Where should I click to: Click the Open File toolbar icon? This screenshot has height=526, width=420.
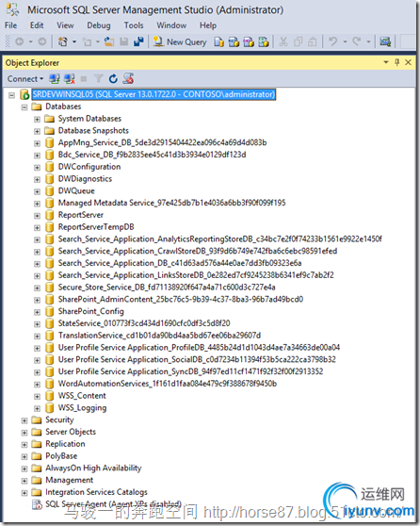pyautogui.click(x=109, y=41)
